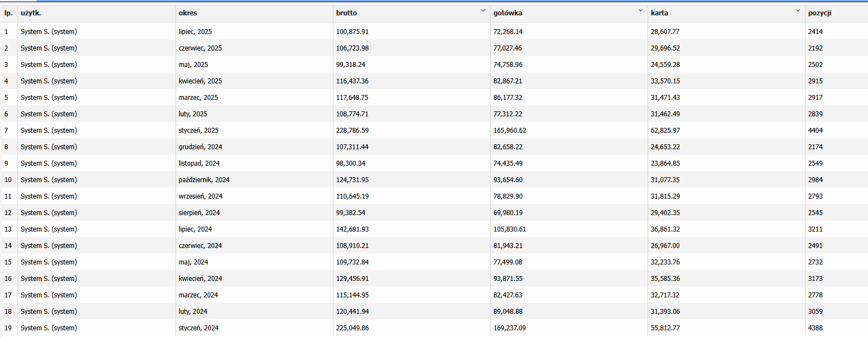Click the pozycji column header
This screenshot has height=338, width=868.
[819, 13]
